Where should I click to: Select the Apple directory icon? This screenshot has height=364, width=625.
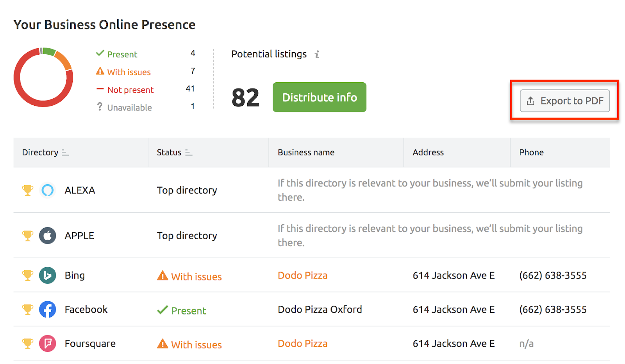click(47, 236)
